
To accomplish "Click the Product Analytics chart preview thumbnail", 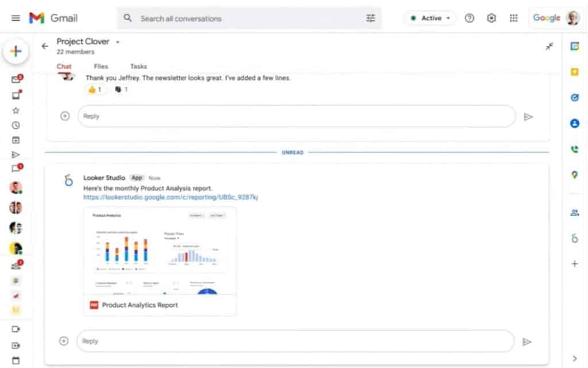I will coord(160,251).
